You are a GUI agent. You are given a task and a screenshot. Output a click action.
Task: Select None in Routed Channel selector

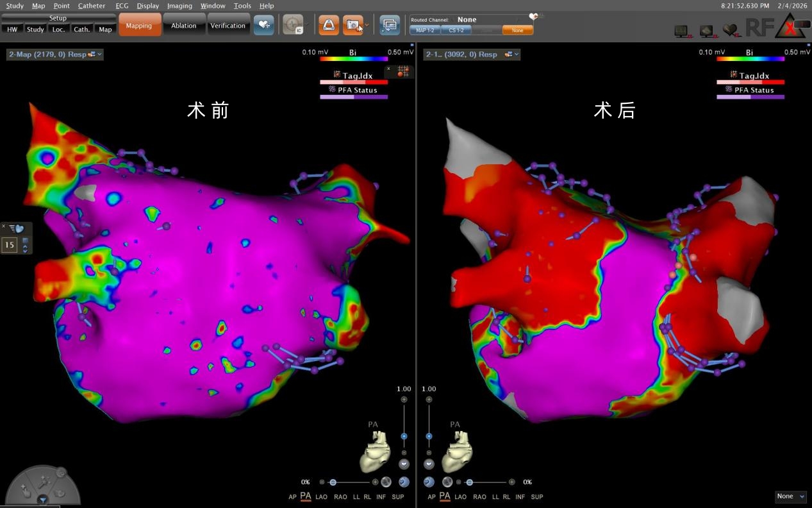tap(517, 30)
